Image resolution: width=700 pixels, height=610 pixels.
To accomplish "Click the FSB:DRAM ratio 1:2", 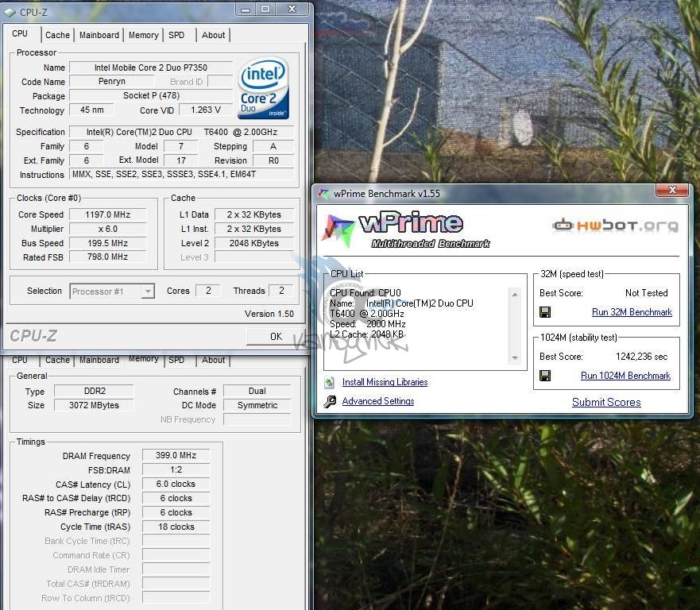I will click(176, 470).
